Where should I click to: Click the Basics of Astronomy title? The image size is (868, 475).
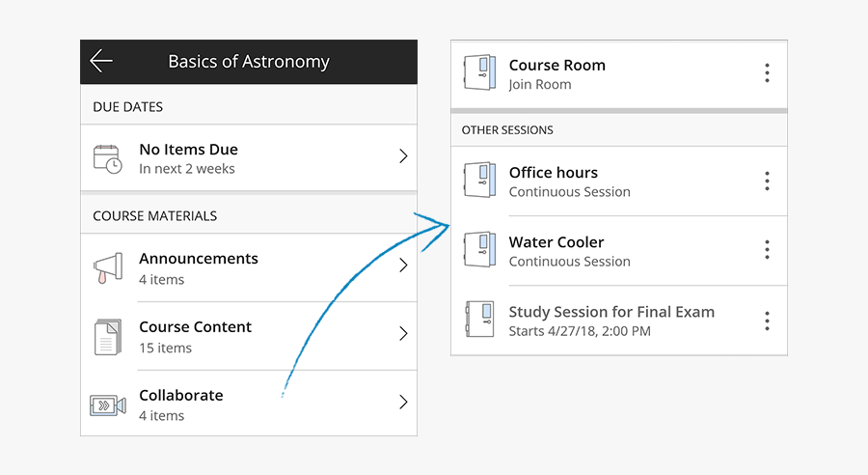(249, 62)
